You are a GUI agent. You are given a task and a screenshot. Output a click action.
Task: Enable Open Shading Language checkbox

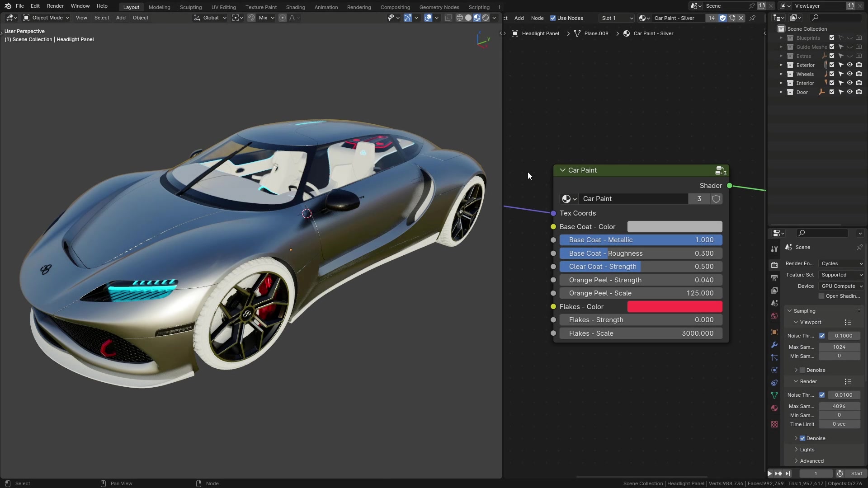(x=821, y=296)
